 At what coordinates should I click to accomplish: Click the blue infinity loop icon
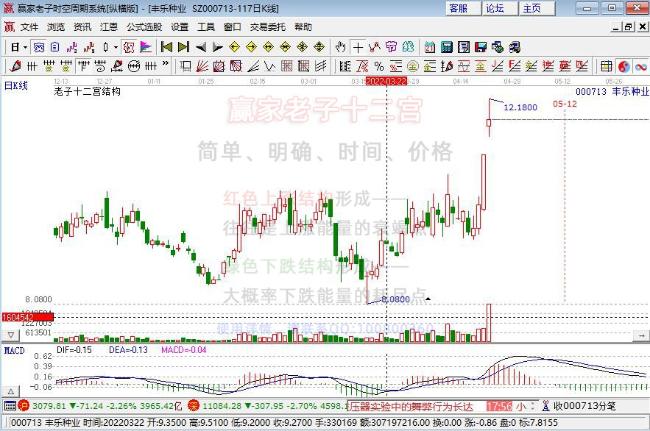640,66
